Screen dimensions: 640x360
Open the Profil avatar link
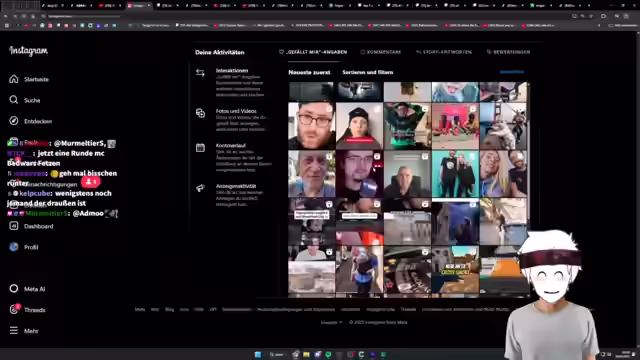click(x=14, y=247)
